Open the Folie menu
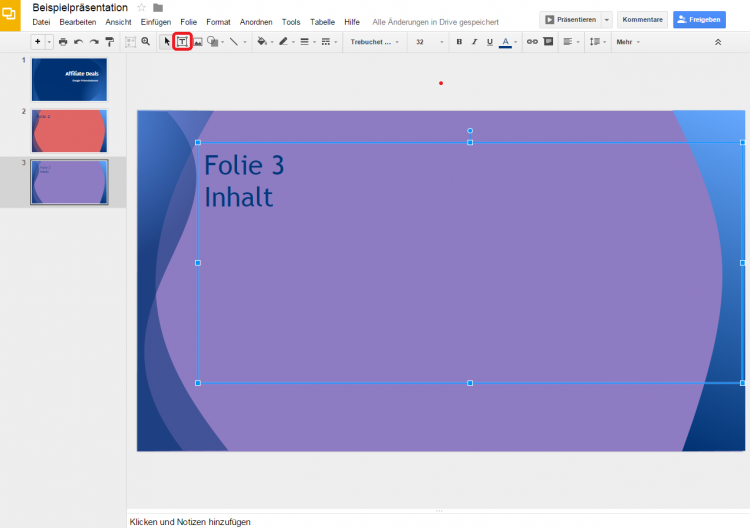This screenshot has width=750, height=528. point(188,22)
